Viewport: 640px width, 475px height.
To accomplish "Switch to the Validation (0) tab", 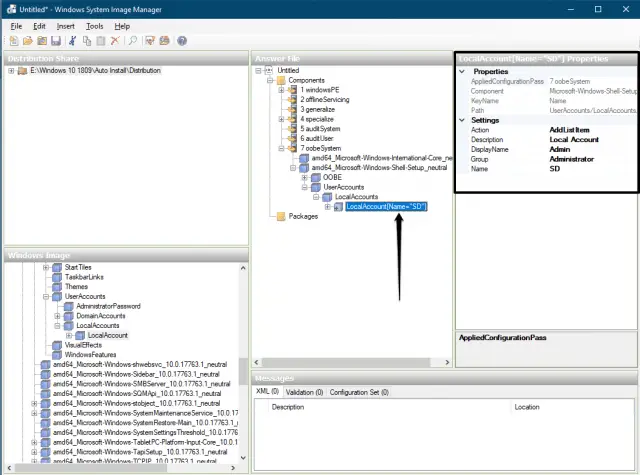I will coord(304,393).
